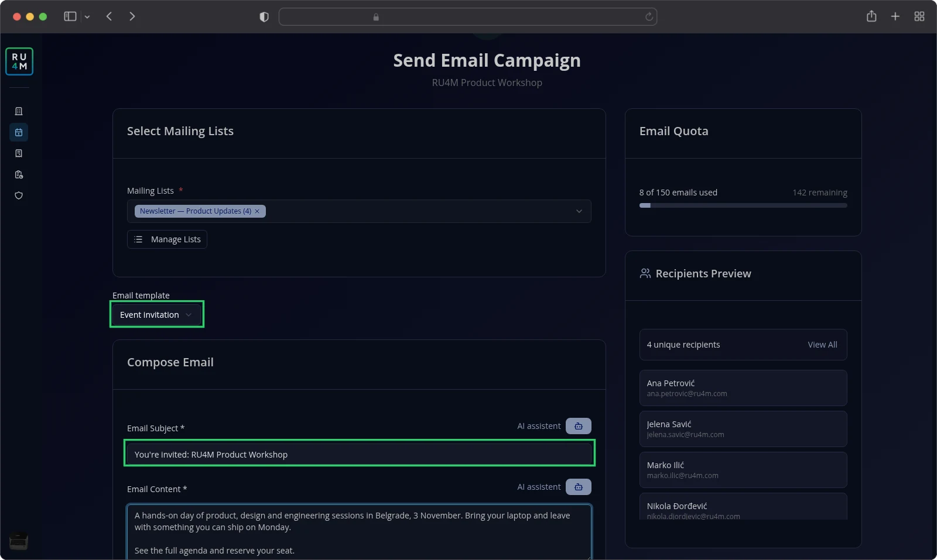This screenshot has height=560, width=937.
Task: Reload the page with refresh icon
Action: pyautogui.click(x=649, y=16)
